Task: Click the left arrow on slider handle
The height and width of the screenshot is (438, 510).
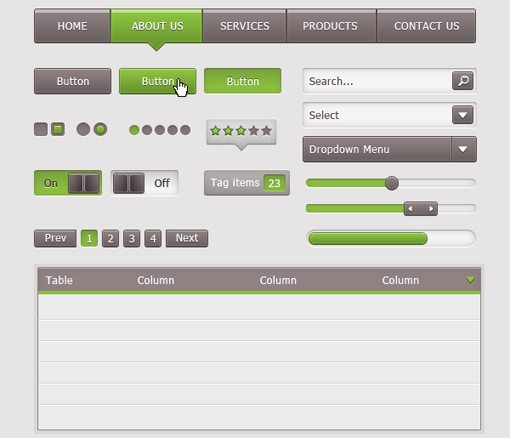Action: [411, 209]
